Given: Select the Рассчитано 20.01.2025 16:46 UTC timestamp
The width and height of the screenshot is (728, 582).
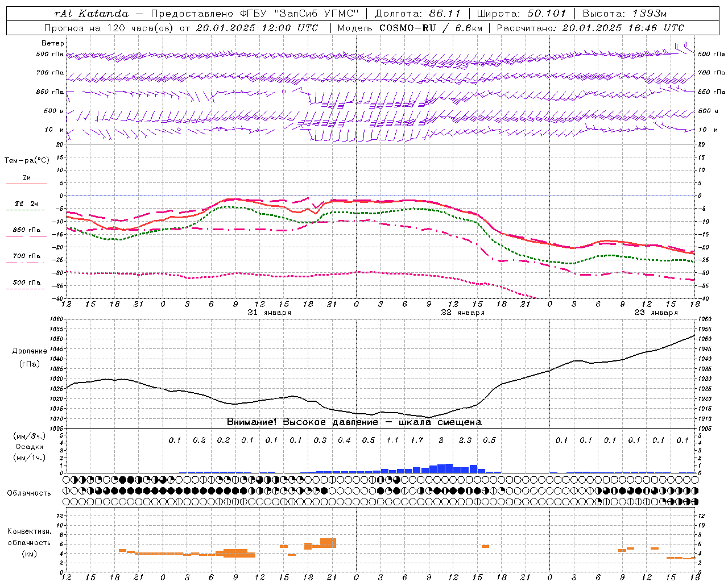Looking at the screenshot, I should pos(590,28).
